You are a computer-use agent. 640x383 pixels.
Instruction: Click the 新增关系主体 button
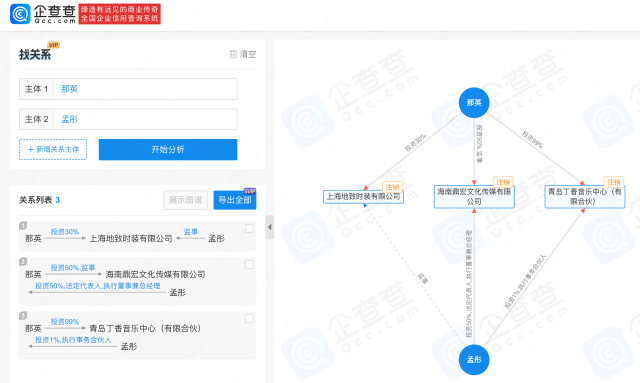pos(53,149)
